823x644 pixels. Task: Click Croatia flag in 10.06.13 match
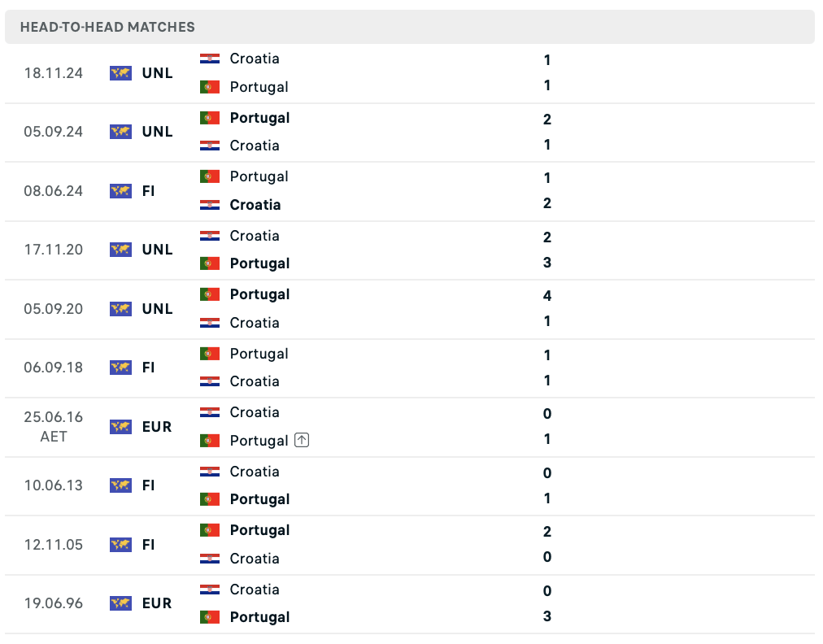point(210,472)
